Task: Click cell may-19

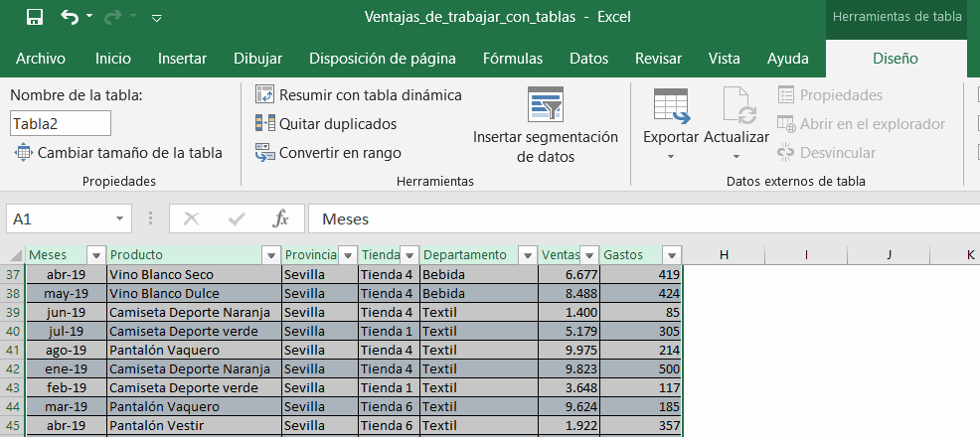Action: [66, 293]
